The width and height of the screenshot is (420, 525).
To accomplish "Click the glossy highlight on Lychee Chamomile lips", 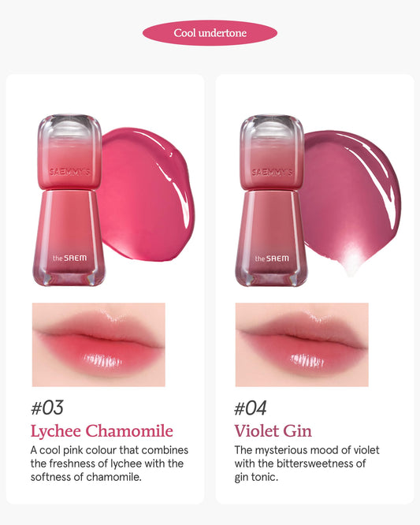I will tap(102, 360).
